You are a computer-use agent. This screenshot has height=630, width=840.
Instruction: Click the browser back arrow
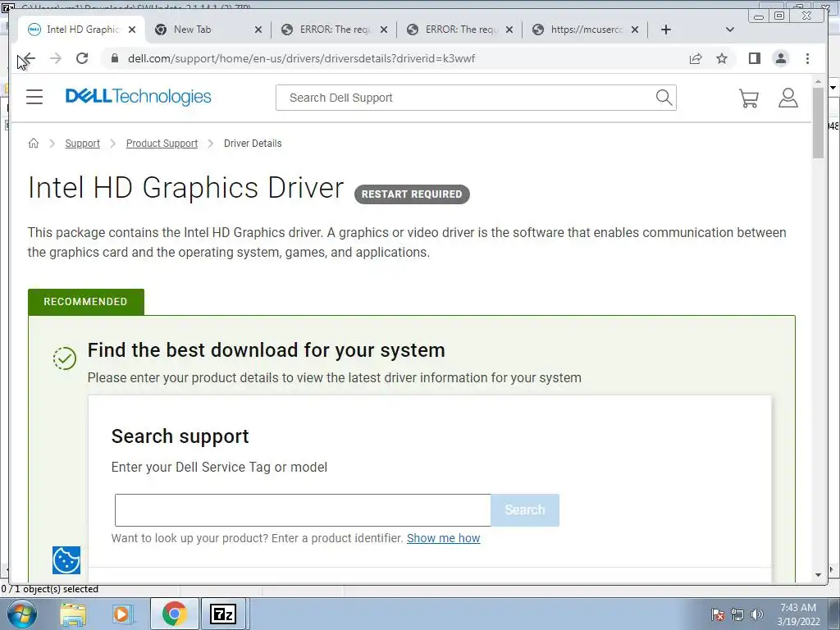pyautogui.click(x=29, y=58)
